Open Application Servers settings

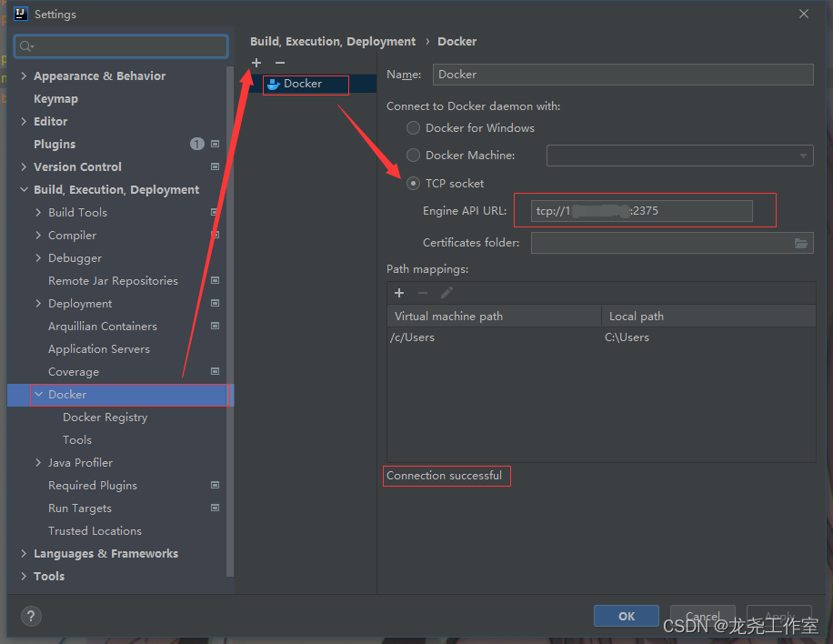(x=99, y=349)
